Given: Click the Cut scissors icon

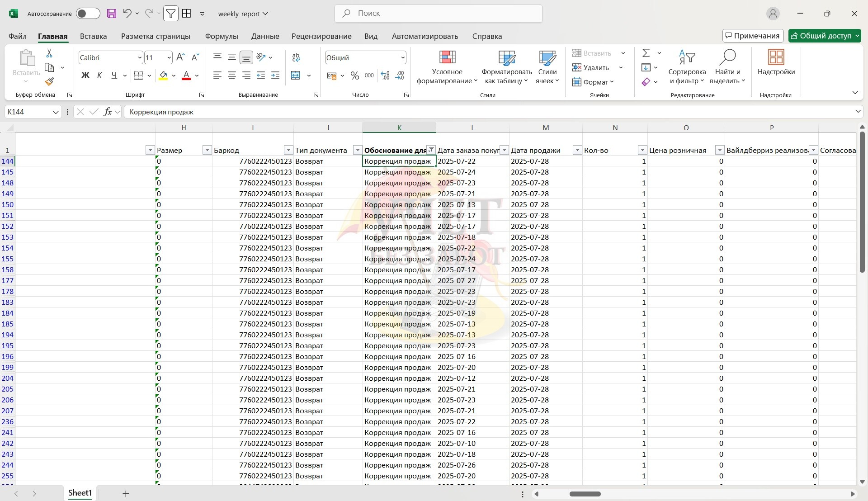Looking at the screenshot, I should [x=49, y=53].
